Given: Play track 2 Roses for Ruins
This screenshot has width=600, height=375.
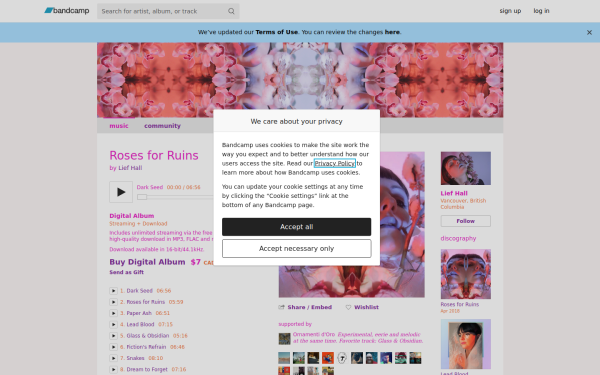Looking at the screenshot, I should [x=113, y=302].
